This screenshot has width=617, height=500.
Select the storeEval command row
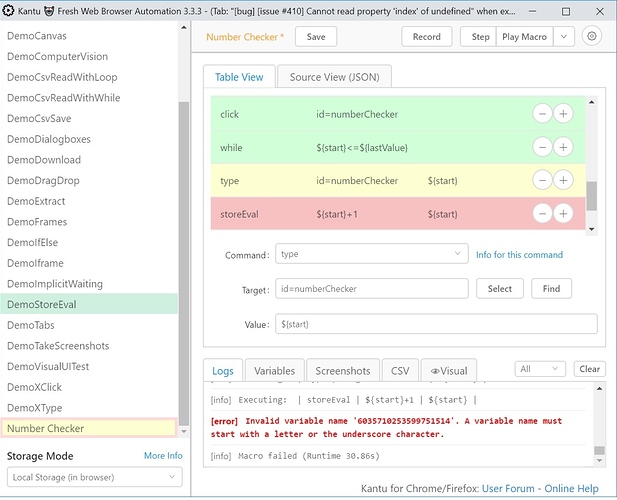tap(398, 214)
